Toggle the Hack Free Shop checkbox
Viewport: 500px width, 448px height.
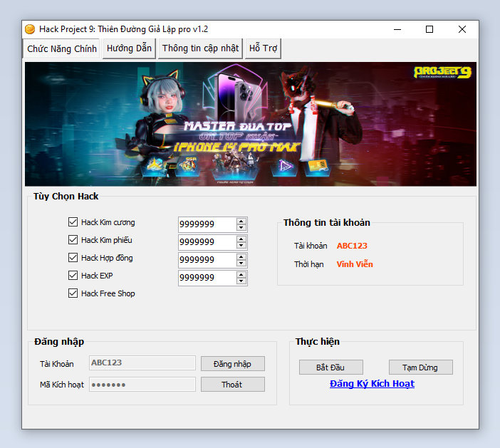tap(73, 293)
